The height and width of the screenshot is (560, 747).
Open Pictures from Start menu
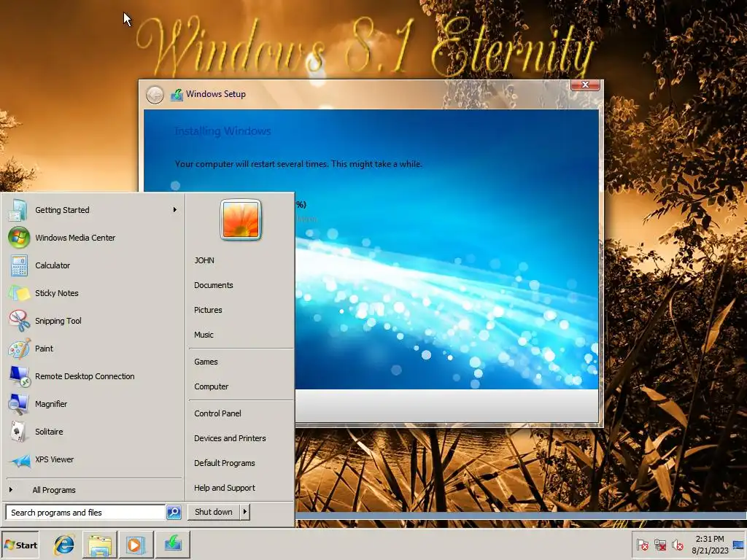[x=208, y=310]
